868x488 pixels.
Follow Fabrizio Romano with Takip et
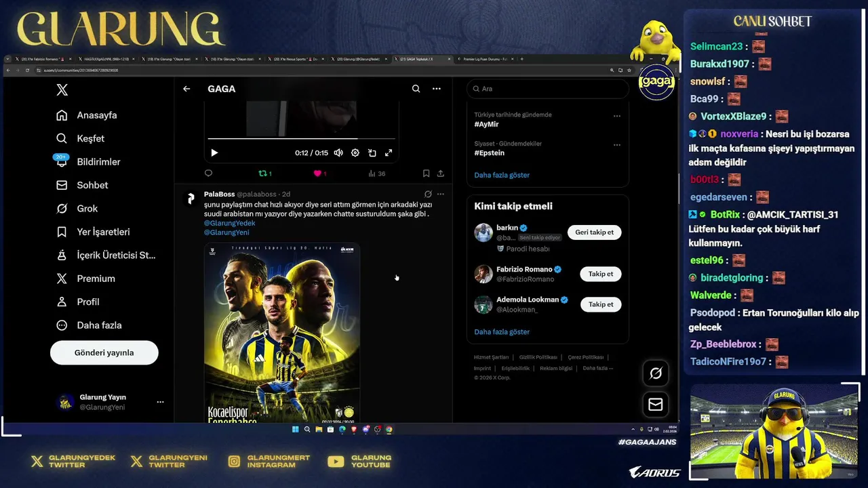click(x=600, y=274)
